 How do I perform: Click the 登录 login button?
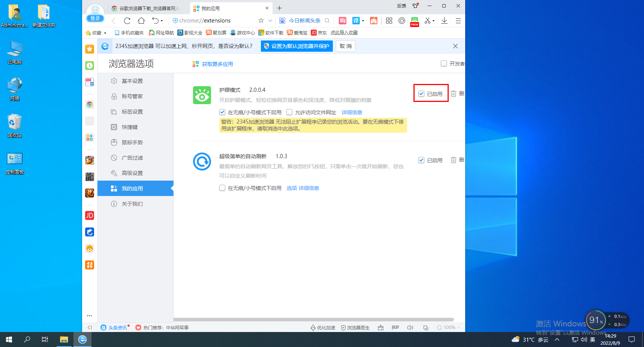coord(95,18)
